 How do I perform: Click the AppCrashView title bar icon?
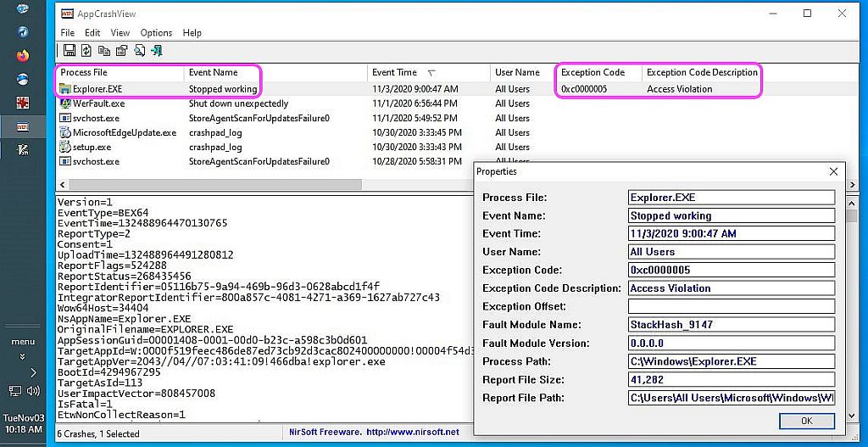coord(66,14)
